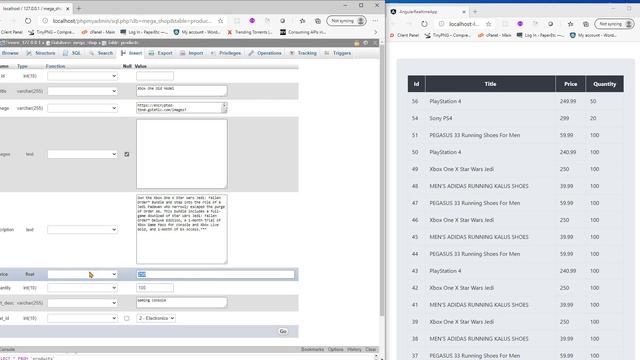Switch to the Structure tab
640x360 pixels.
[x=41, y=53]
